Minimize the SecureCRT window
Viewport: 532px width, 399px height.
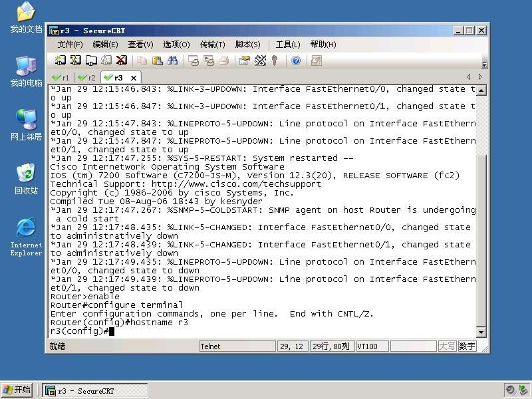(458, 31)
